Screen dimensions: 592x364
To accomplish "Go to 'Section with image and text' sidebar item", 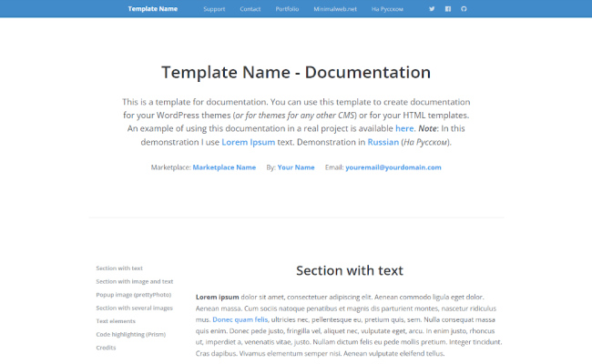I will pyautogui.click(x=135, y=281).
